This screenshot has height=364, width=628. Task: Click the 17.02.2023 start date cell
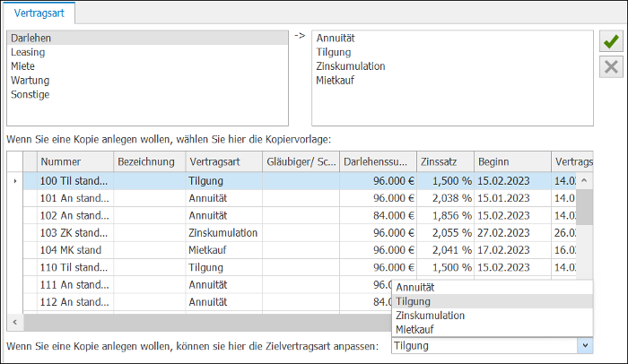[512, 250]
